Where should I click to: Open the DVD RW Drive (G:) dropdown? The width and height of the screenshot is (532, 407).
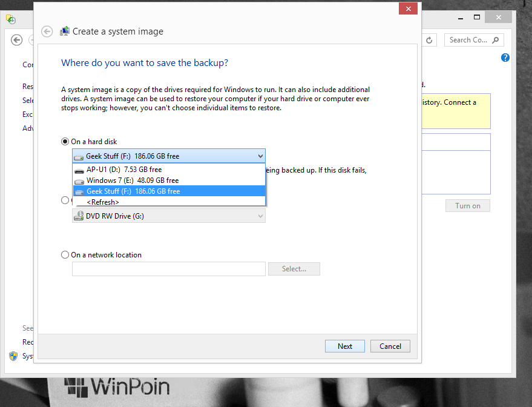260,216
